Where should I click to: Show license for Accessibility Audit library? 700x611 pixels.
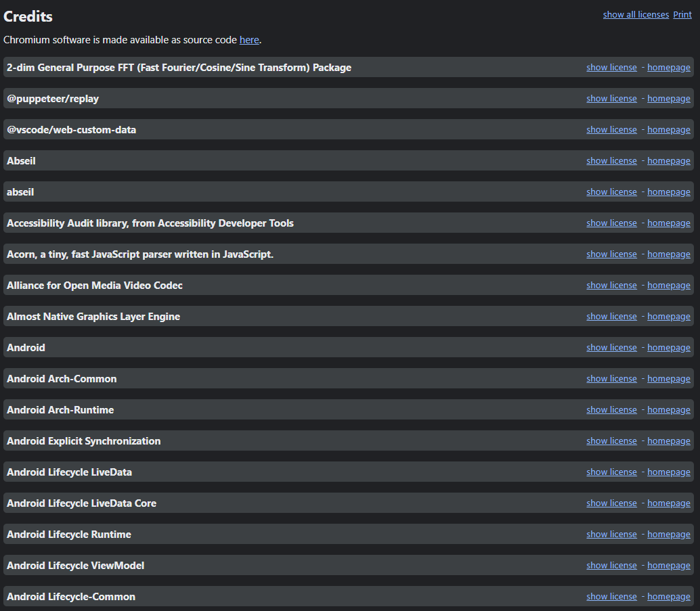pyautogui.click(x=611, y=223)
